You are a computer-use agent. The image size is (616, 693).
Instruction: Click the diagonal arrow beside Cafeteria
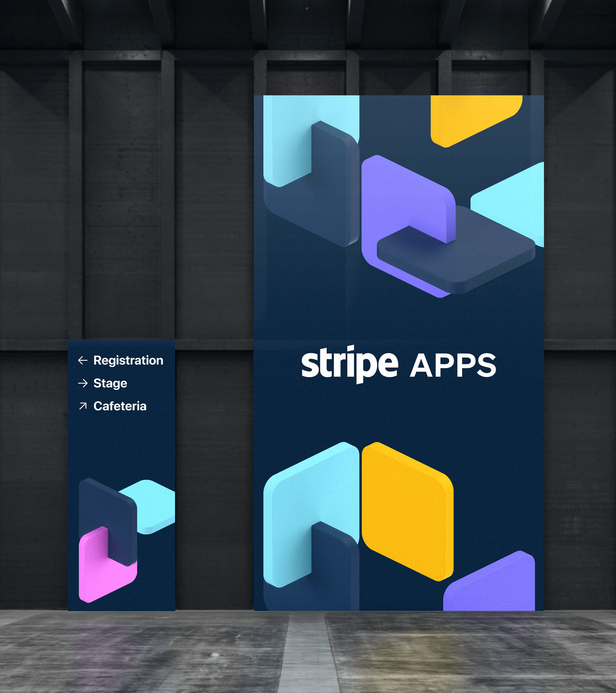coord(83,406)
